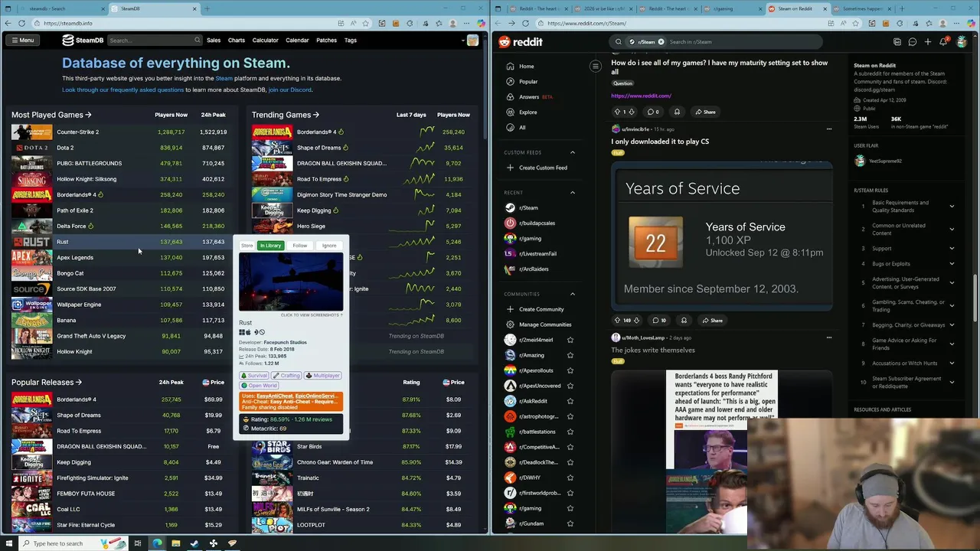Open Shape of Dreams in Trending Games
The image size is (980, 551).
(318, 148)
